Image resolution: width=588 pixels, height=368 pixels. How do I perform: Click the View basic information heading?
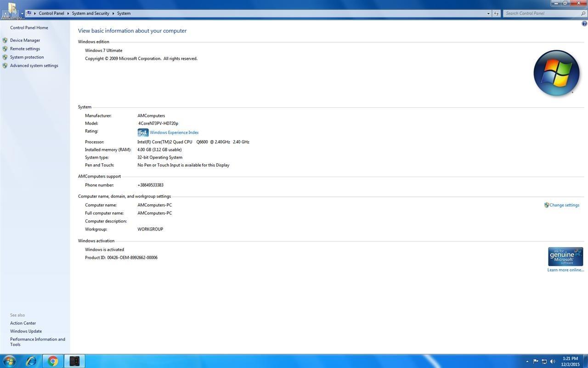[x=132, y=31]
